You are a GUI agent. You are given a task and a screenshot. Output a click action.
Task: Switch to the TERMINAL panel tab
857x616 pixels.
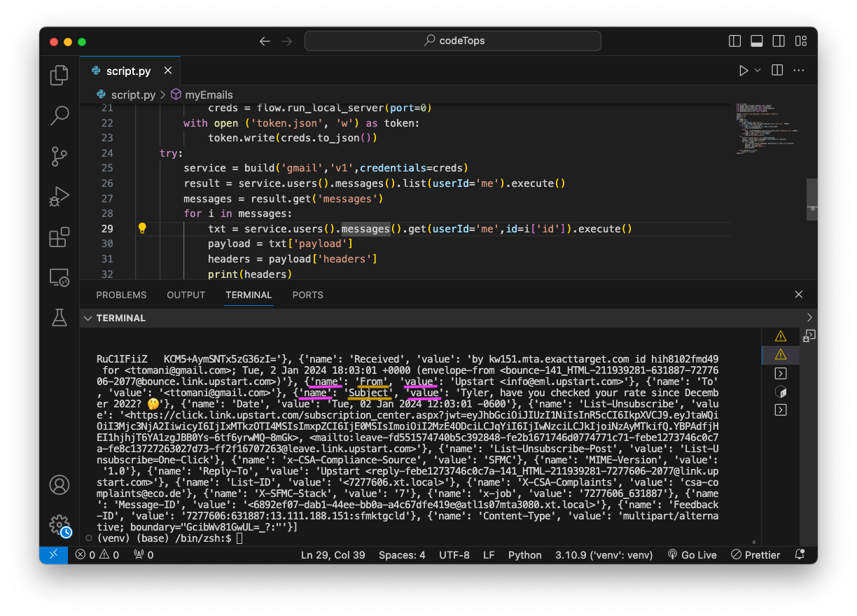point(249,295)
